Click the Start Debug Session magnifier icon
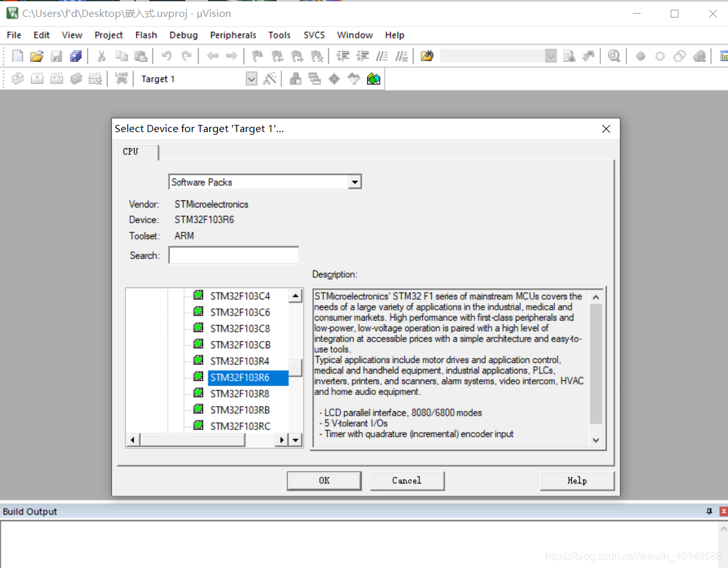Image resolution: width=728 pixels, height=568 pixels. click(x=614, y=56)
